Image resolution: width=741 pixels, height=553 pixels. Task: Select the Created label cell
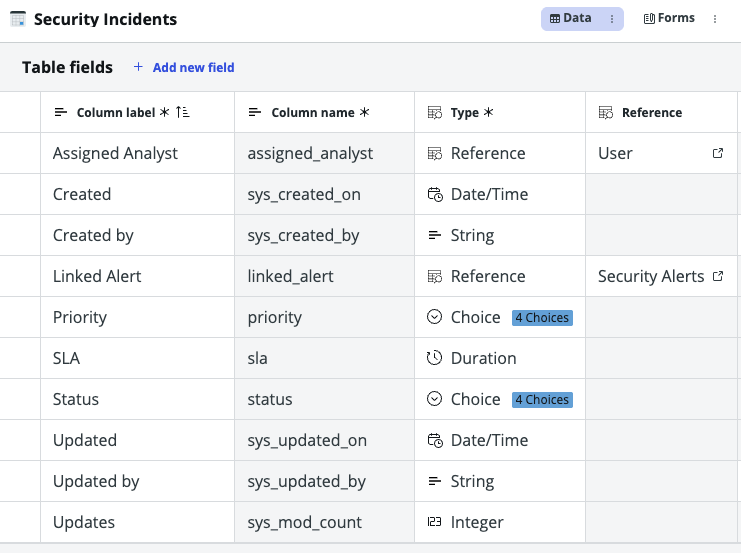click(138, 194)
